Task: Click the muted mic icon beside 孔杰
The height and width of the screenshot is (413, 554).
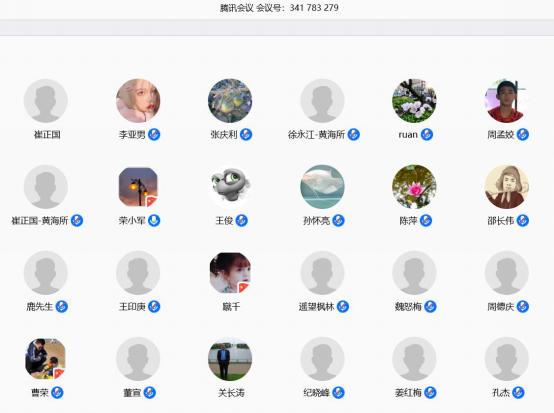Action: click(x=518, y=393)
